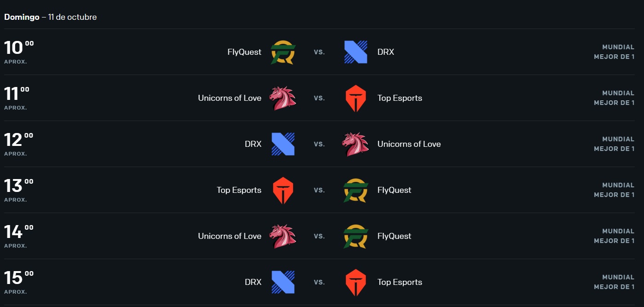This screenshot has height=307, width=644.
Task: Open the 12:00 match time entry
Action: tap(19, 144)
